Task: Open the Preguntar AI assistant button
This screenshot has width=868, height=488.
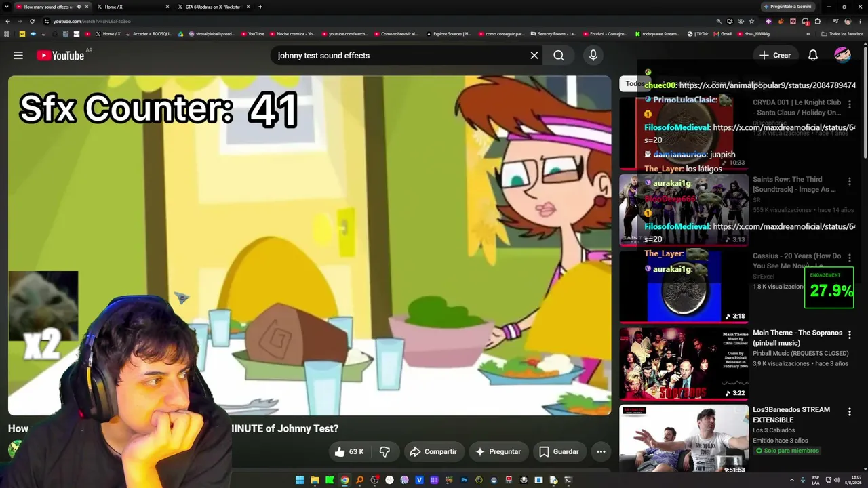Action: 498,452
